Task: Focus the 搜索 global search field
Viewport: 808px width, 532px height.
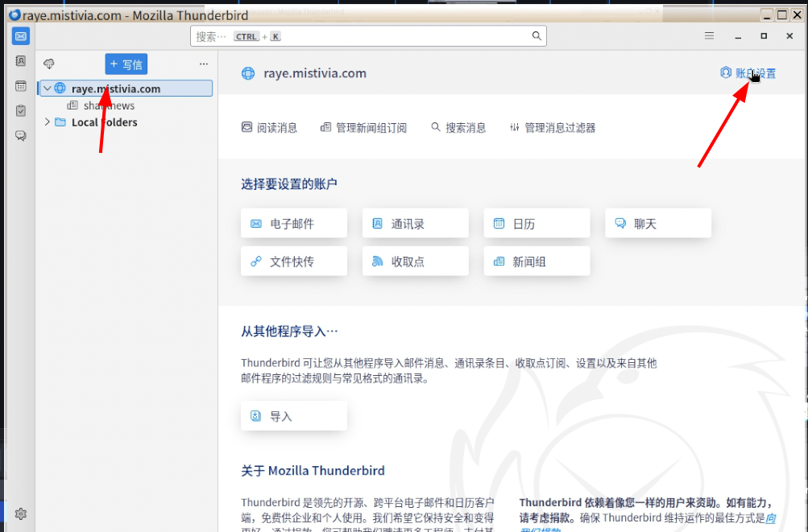Action: [368, 36]
